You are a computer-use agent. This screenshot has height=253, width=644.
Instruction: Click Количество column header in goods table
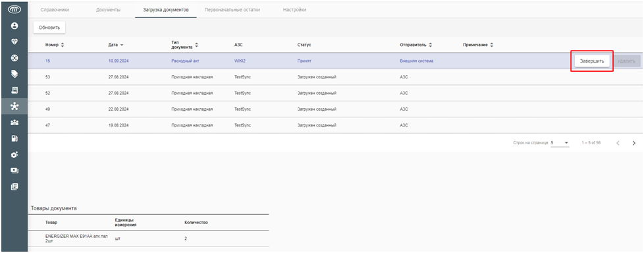(x=196, y=223)
